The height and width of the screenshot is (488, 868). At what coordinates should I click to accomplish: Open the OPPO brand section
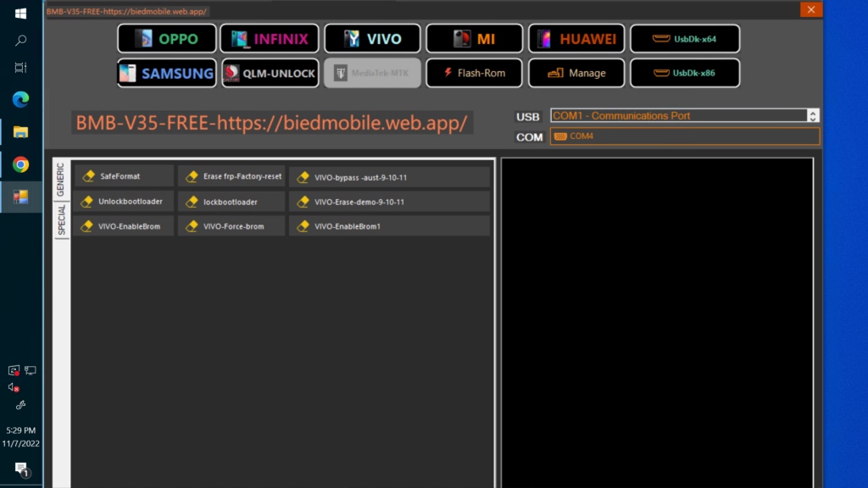(167, 39)
